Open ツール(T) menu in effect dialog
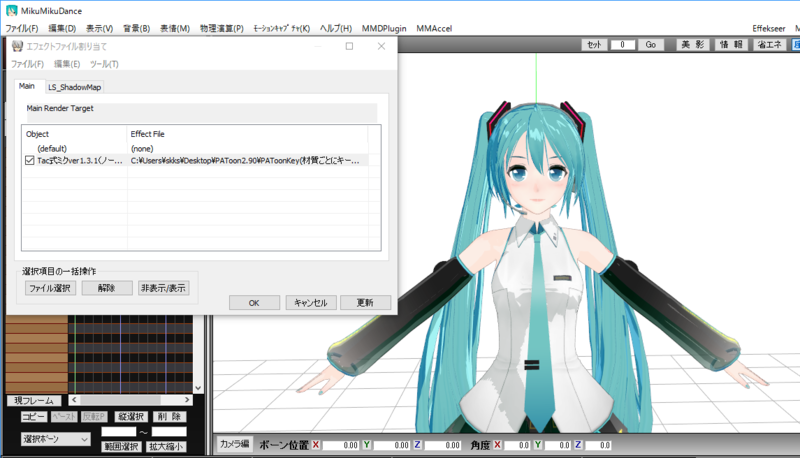 (104, 64)
